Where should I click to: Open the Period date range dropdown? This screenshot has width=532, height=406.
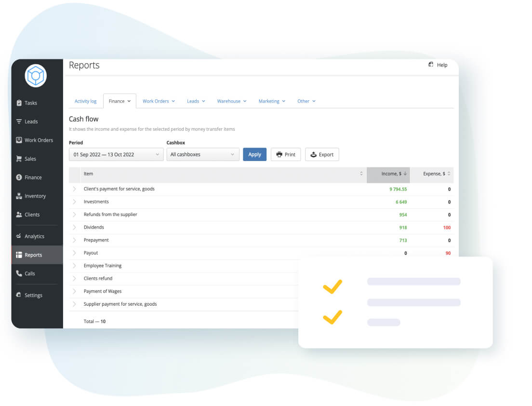(116, 154)
